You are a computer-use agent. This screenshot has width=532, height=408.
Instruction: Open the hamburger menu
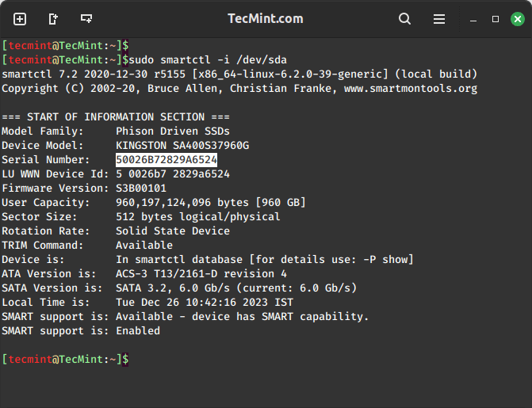coord(438,18)
